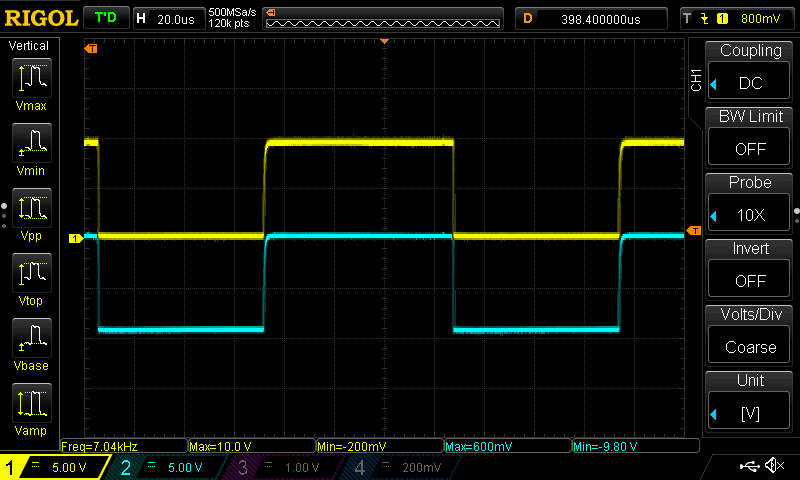The width and height of the screenshot is (800, 480).
Task: Click the falling edge trigger icon
Action: (x=705, y=19)
